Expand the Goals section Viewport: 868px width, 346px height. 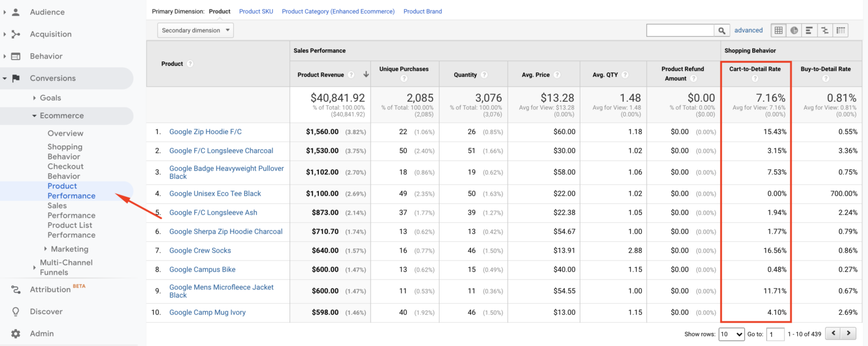pos(49,97)
